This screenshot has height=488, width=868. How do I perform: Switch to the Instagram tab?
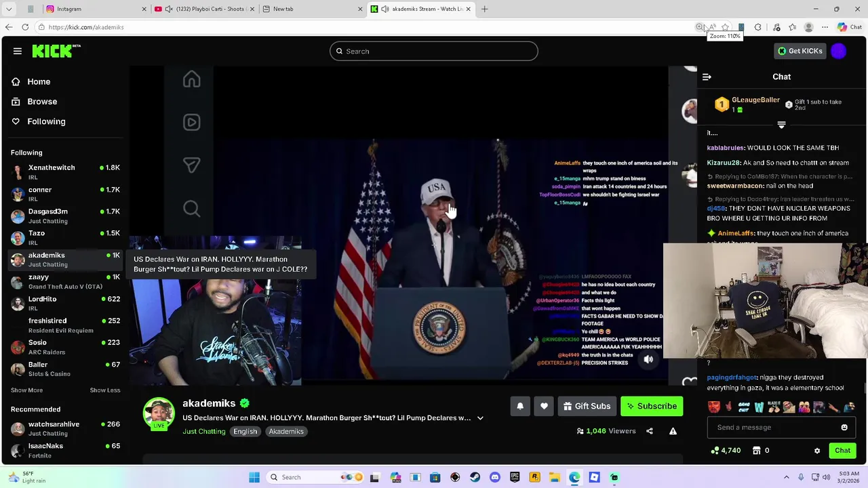[x=96, y=9]
